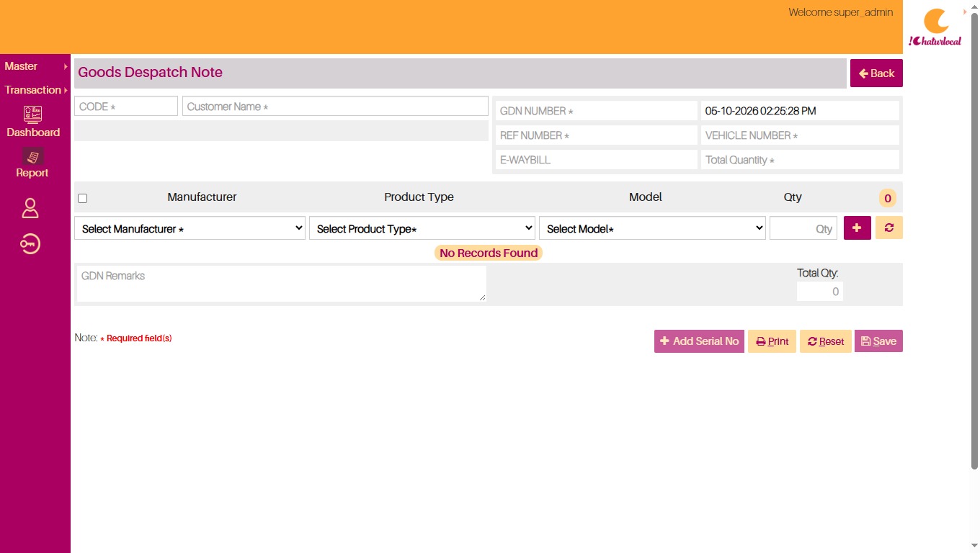Click the Back button
This screenshot has width=980, height=553.
tap(876, 73)
